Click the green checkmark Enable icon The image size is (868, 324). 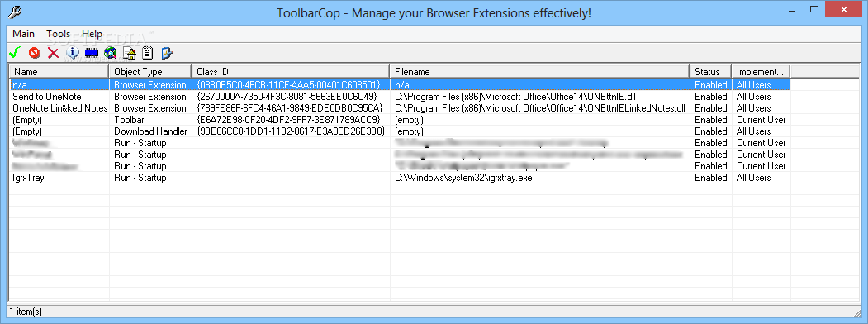[x=15, y=53]
